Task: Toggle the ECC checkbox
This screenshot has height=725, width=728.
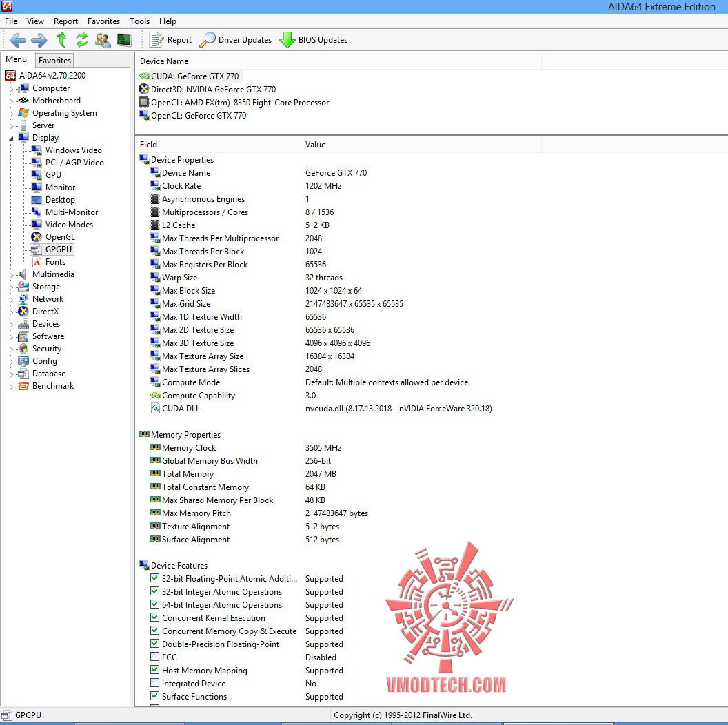Action: [155, 657]
